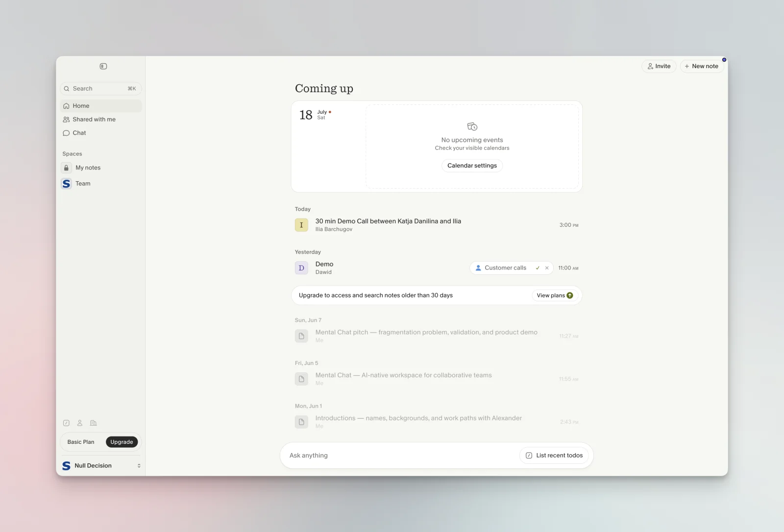The width and height of the screenshot is (784, 532).
Task: Open Shared with me section
Action: [101, 120]
